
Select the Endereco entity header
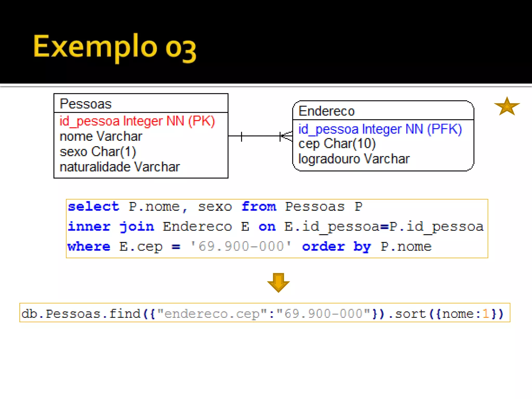point(327,111)
